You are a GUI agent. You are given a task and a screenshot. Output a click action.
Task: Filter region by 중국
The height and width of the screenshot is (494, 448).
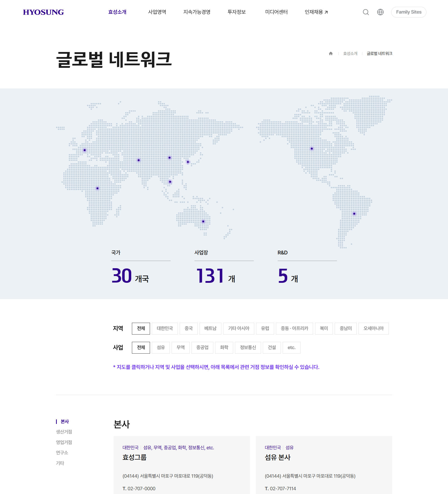(189, 328)
